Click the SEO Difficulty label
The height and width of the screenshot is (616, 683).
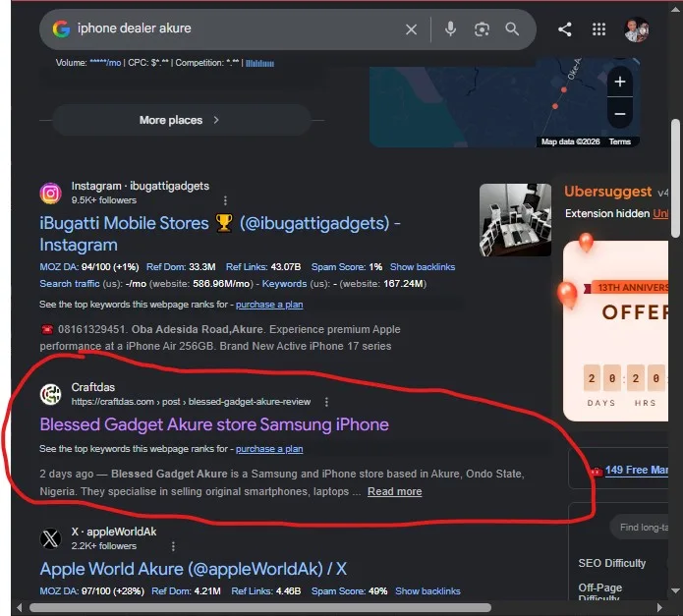tap(612, 563)
